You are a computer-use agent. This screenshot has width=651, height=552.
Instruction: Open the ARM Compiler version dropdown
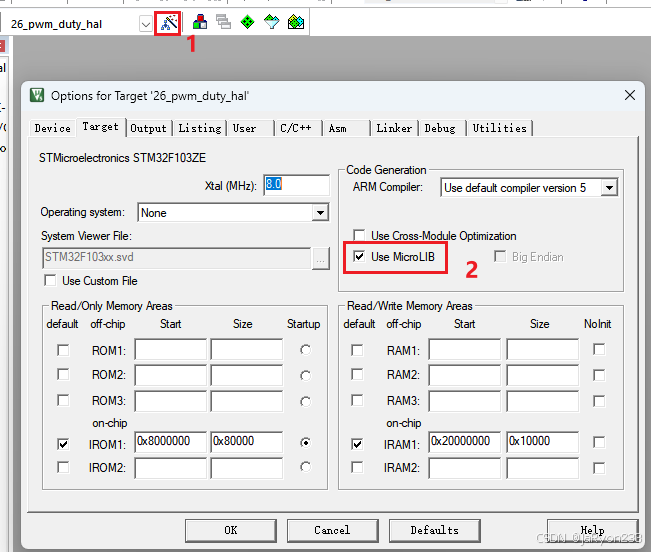click(x=609, y=188)
